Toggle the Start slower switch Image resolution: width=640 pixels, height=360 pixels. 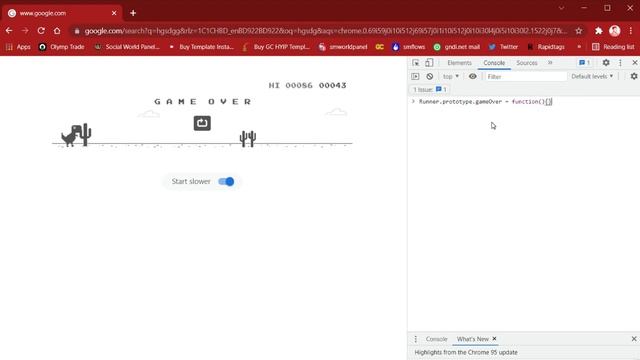(226, 181)
